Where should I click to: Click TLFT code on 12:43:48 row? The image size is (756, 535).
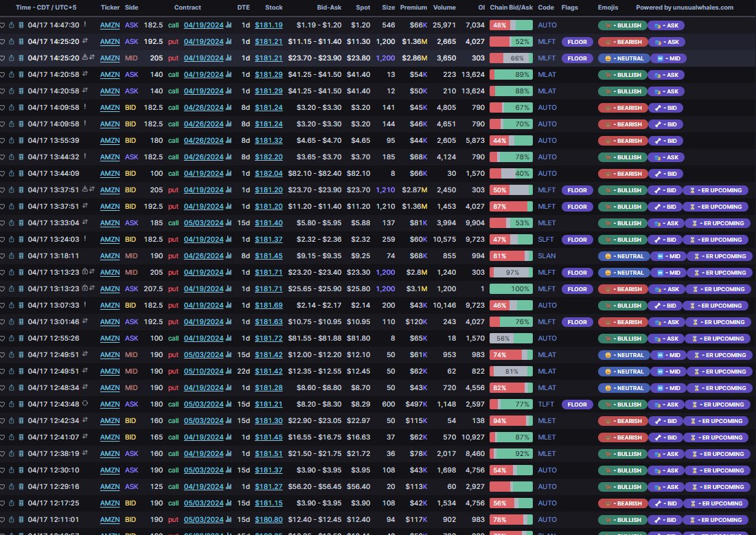tap(547, 405)
